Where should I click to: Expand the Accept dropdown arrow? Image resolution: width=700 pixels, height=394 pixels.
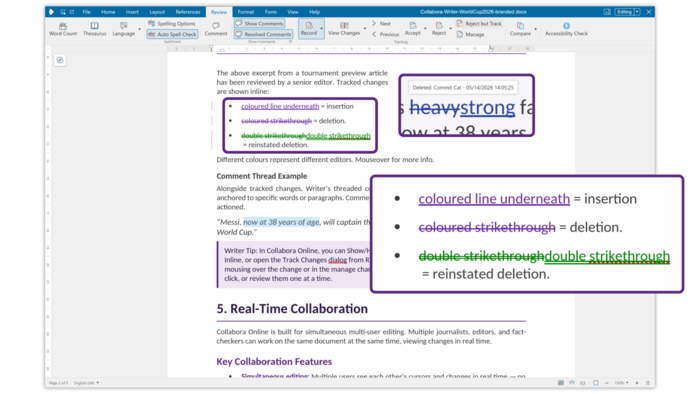pos(425,29)
